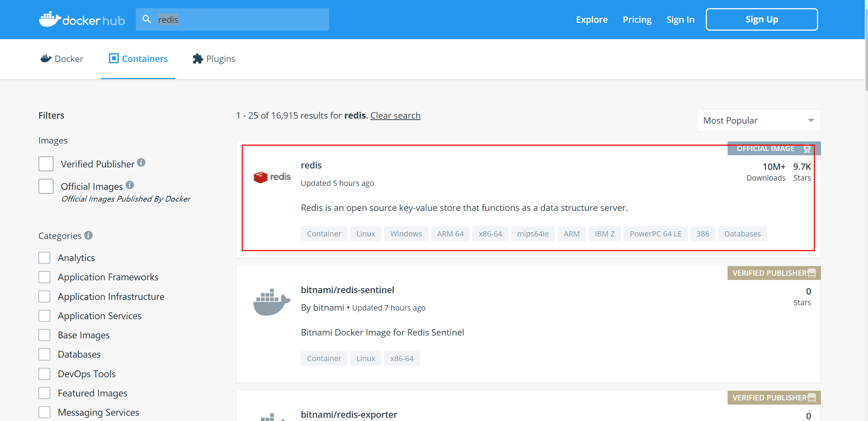Switch to the Plugins tab
The image size is (868, 421).
point(214,59)
